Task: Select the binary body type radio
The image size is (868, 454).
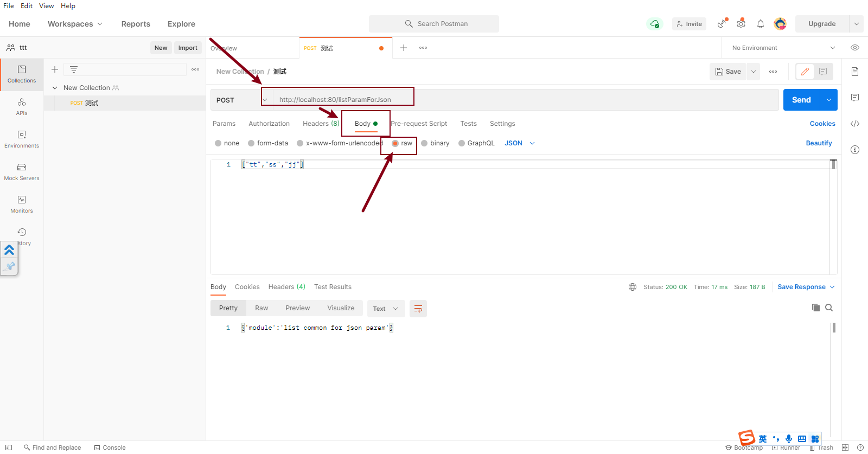Action: [x=424, y=143]
